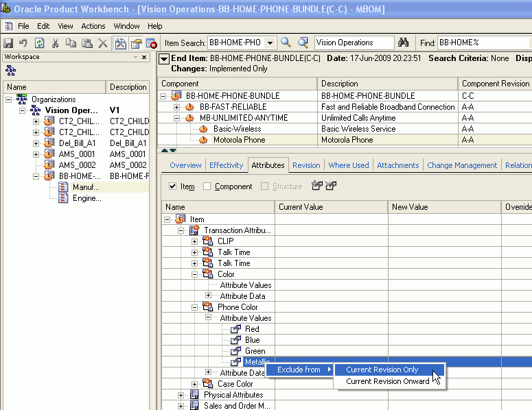
Task: Click the item search magnifier icon
Action: (x=286, y=43)
